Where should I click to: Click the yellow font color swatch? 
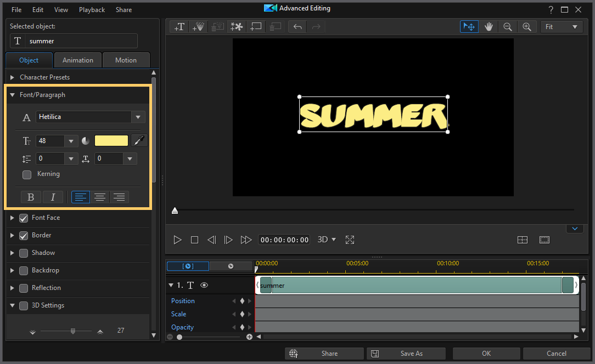(111, 140)
